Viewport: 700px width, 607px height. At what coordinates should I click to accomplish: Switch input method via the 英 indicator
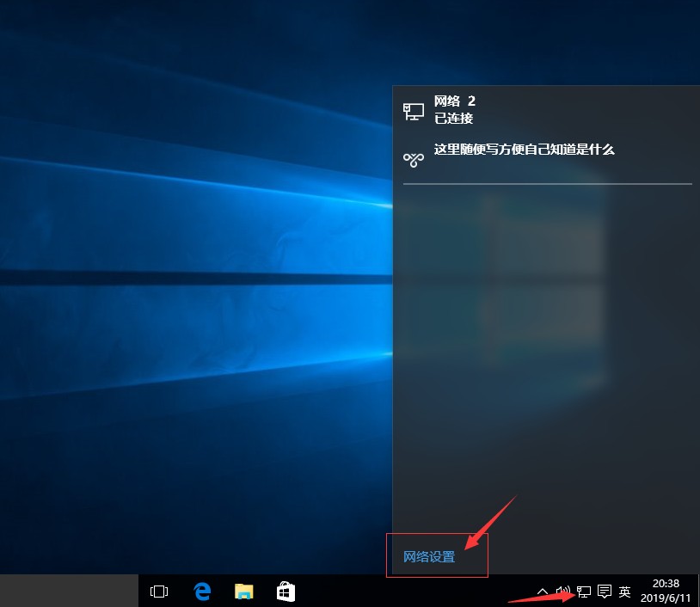(x=625, y=592)
